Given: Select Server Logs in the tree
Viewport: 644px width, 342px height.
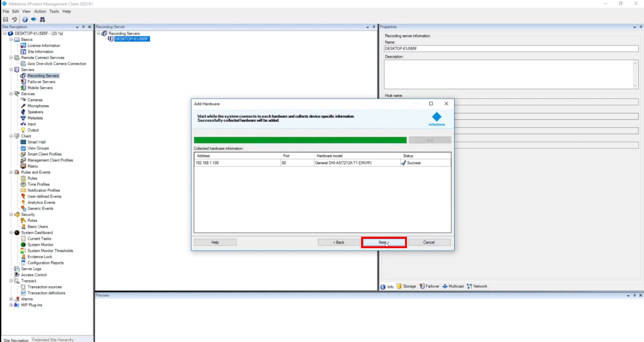Looking at the screenshot, I should tap(31, 269).
